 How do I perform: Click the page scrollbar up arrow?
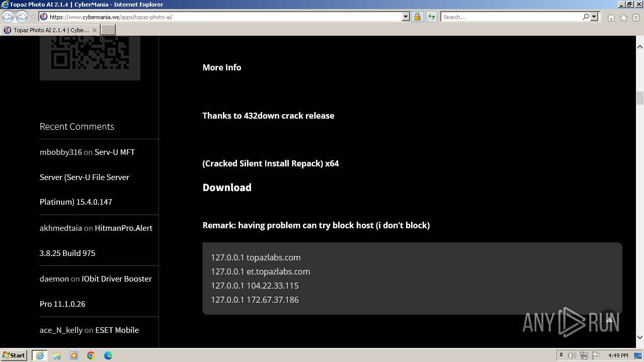(x=640, y=47)
